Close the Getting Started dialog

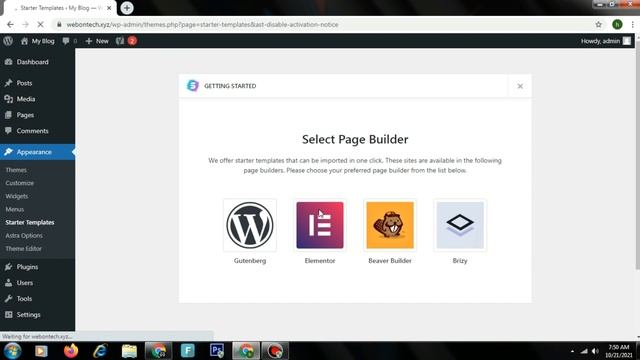(x=520, y=86)
